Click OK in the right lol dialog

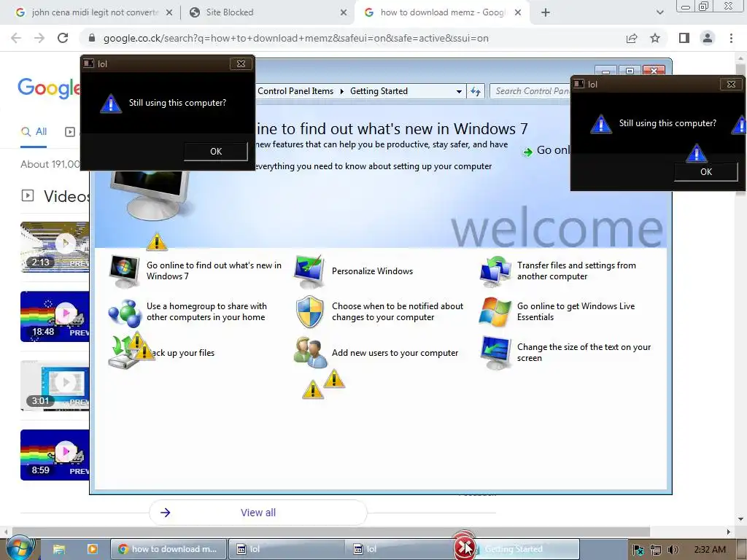pos(706,172)
